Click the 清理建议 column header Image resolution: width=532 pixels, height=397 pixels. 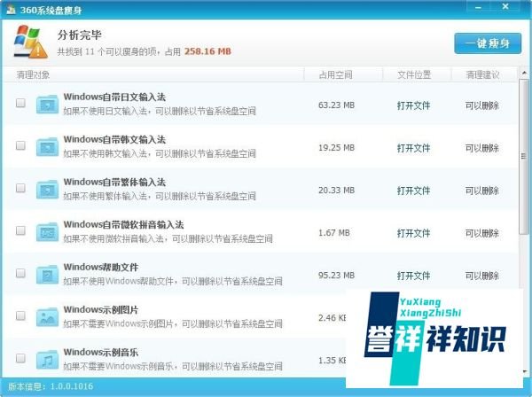click(x=483, y=75)
